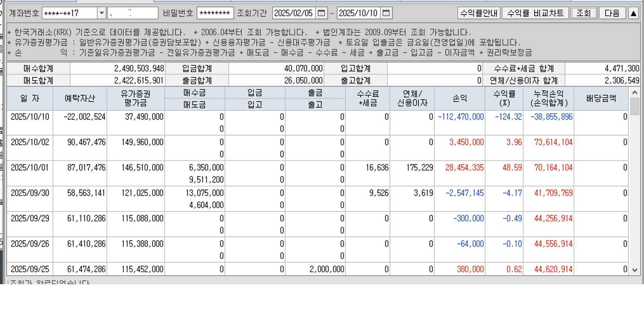Open the start date calendar picker
This screenshot has width=644, height=312.
click(321, 13)
